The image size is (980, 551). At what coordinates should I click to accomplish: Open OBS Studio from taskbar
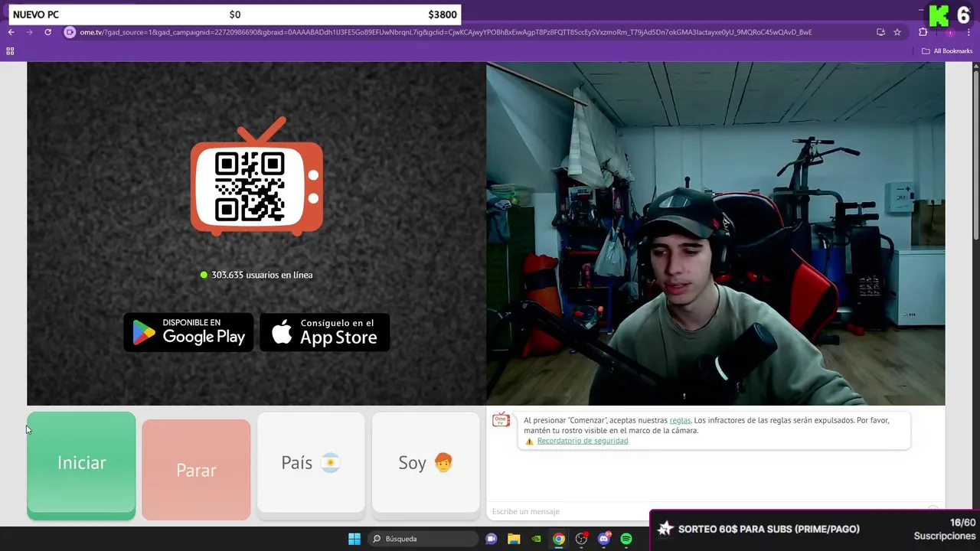pyautogui.click(x=582, y=539)
